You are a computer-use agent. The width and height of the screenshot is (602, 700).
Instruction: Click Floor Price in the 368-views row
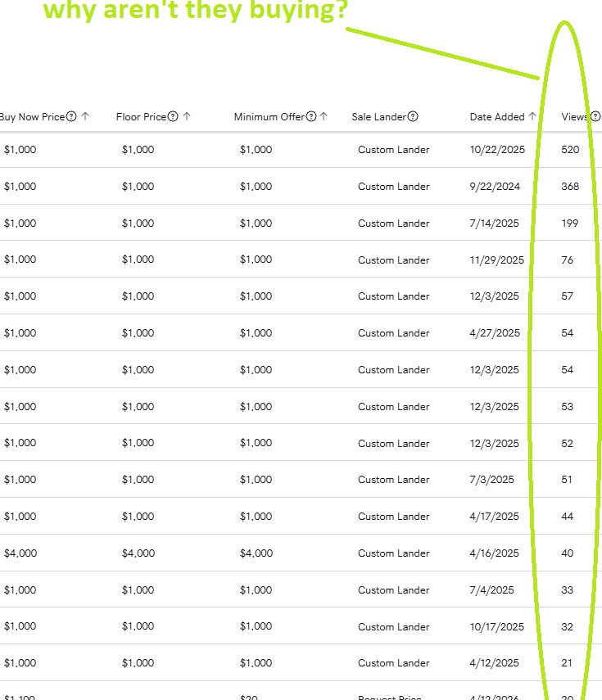click(138, 187)
